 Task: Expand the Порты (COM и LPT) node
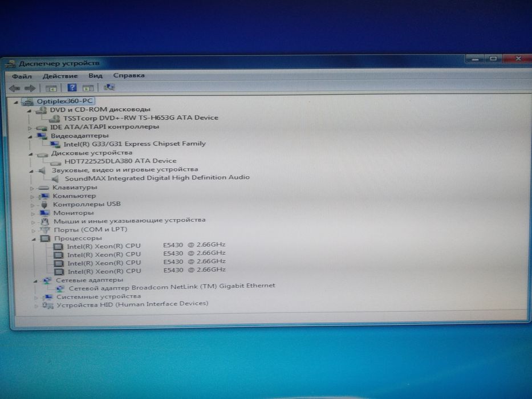(33, 231)
